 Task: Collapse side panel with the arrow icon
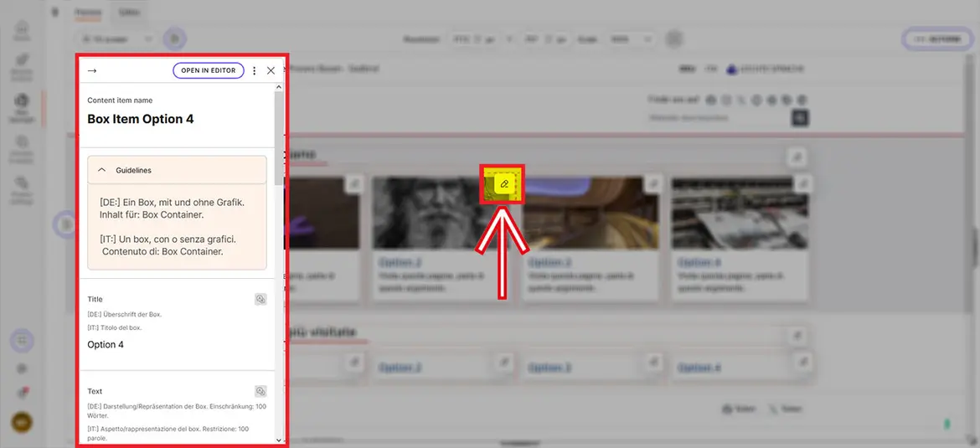pos(92,71)
